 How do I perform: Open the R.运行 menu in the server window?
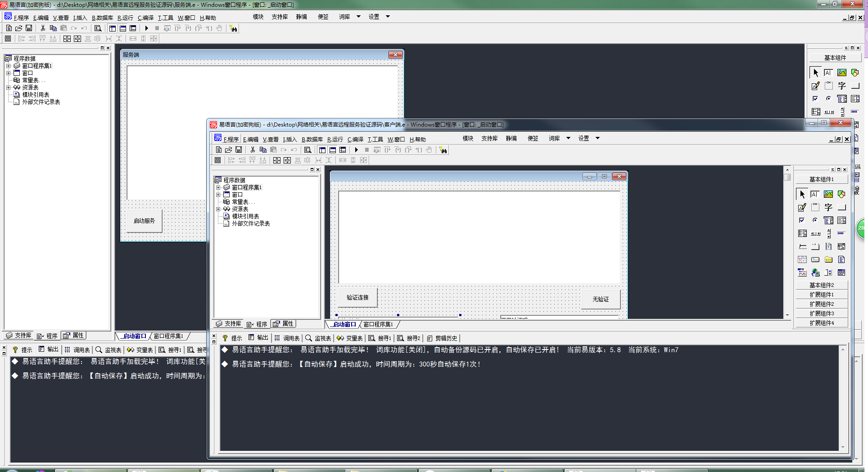[x=125, y=18]
